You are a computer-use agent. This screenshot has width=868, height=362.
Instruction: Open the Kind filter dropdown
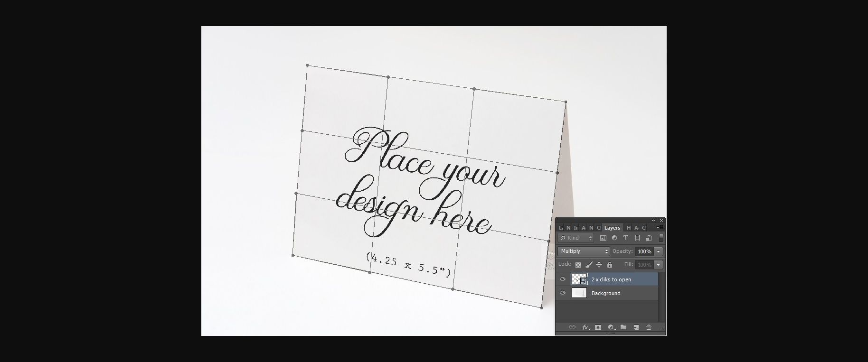click(x=576, y=238)
